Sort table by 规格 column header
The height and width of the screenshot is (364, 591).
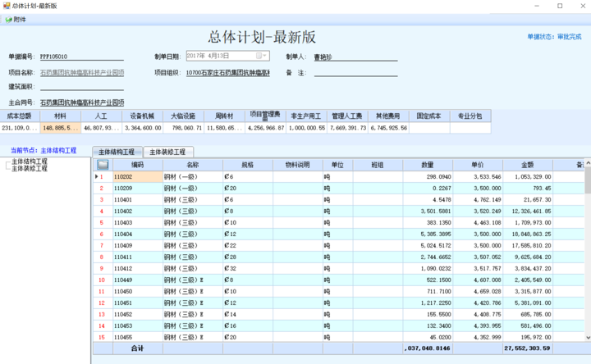click(248, 165)
